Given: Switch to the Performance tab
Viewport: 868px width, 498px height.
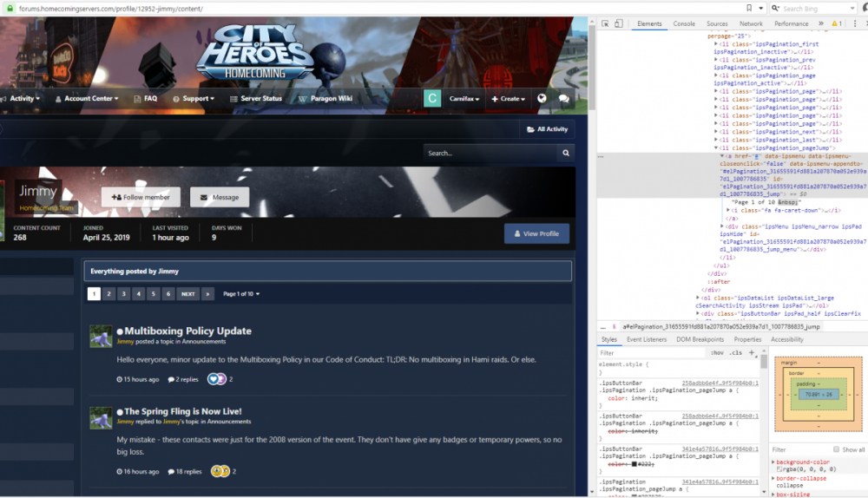Looking at the screenshot, I should point(791,23).
